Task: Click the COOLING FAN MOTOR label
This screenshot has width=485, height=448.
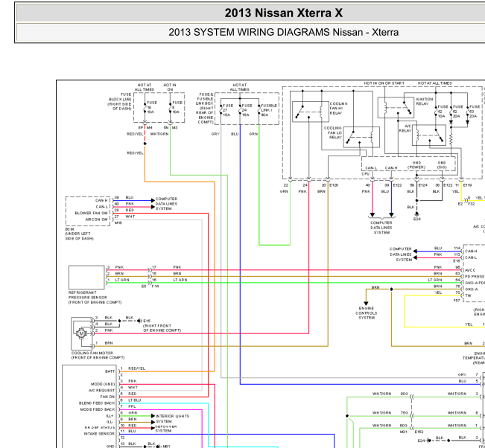Action: [98, 355]
